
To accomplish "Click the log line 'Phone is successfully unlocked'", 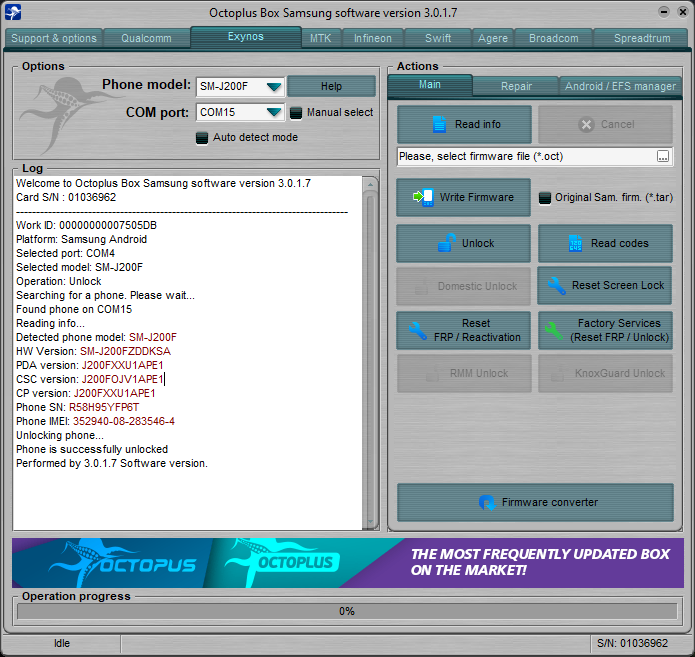I will tap(92, 449).
